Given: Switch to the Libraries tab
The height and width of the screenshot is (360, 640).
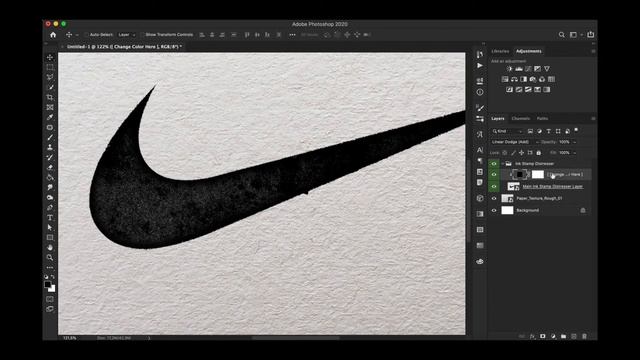Looking at the screenshot, I should [x=500, y=51].
